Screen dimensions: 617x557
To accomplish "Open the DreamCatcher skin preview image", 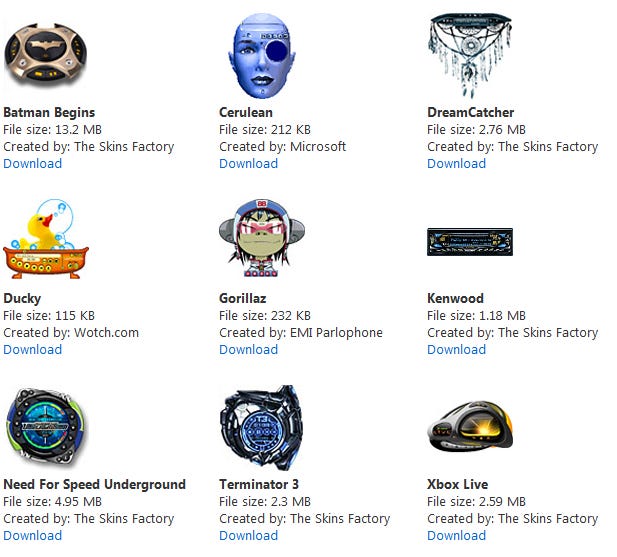I will click(470, 55).
